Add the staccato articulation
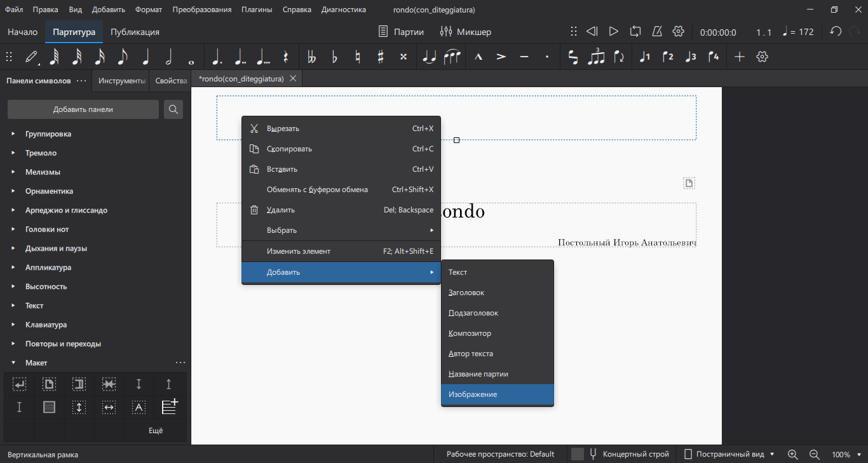The image size is (868, 463). [x=547, y=57]
